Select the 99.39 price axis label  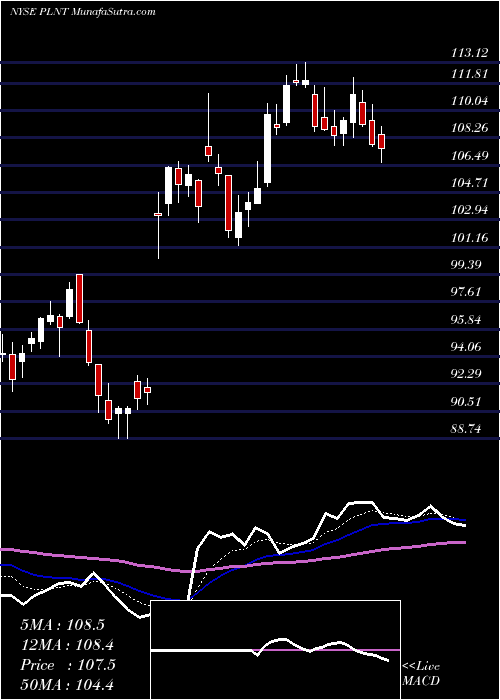[x=466, y=265]
